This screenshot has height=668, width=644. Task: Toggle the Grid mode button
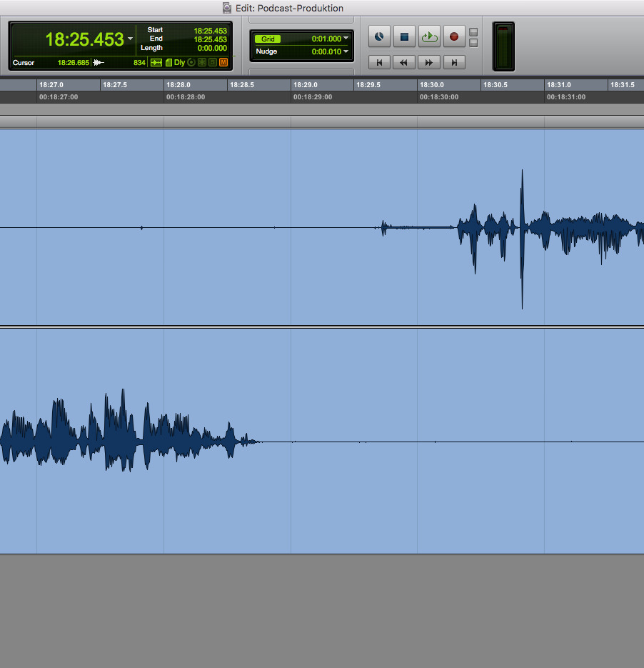coord(268,39)
